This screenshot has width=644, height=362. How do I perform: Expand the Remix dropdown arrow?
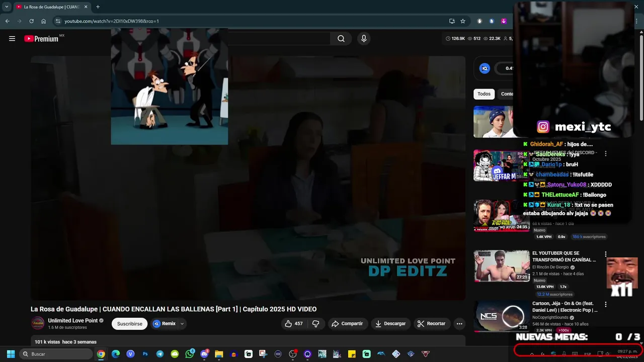click(x=182, y=324)
